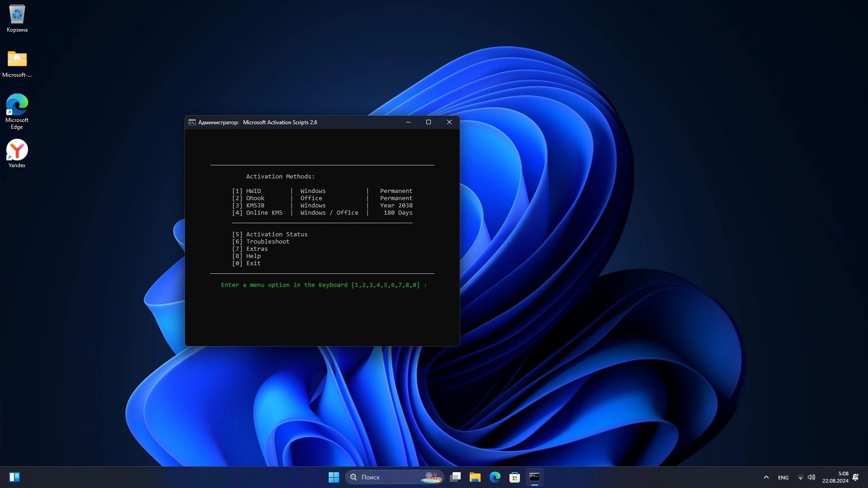Open the network status tray icon
This screenshot has height=488, width=868.
(x=800, y=477)
